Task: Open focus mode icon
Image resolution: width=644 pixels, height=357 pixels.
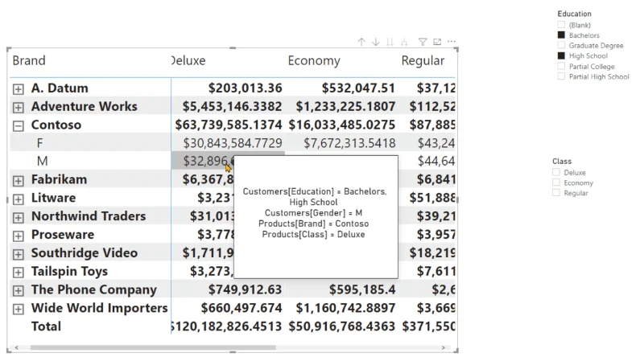Action: click(437, 42)
